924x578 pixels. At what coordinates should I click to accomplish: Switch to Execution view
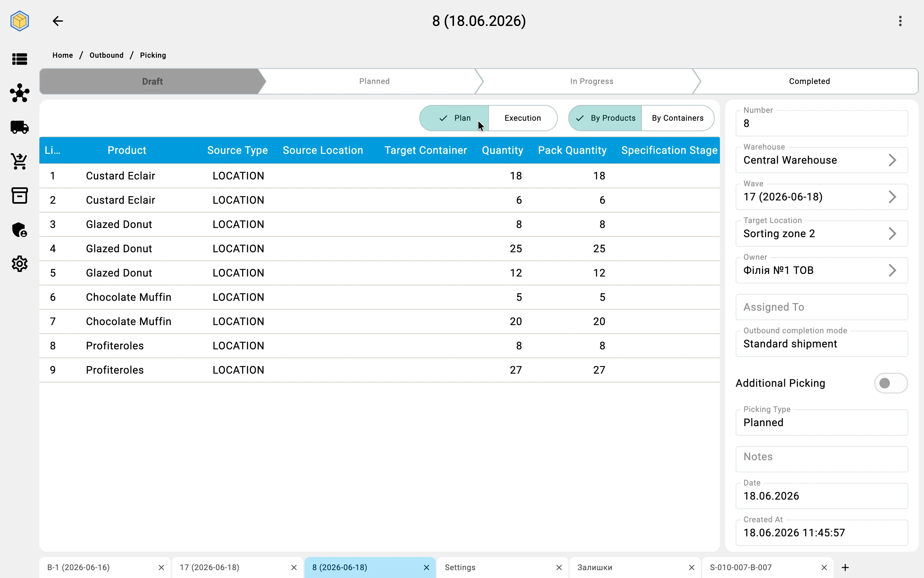523,118
